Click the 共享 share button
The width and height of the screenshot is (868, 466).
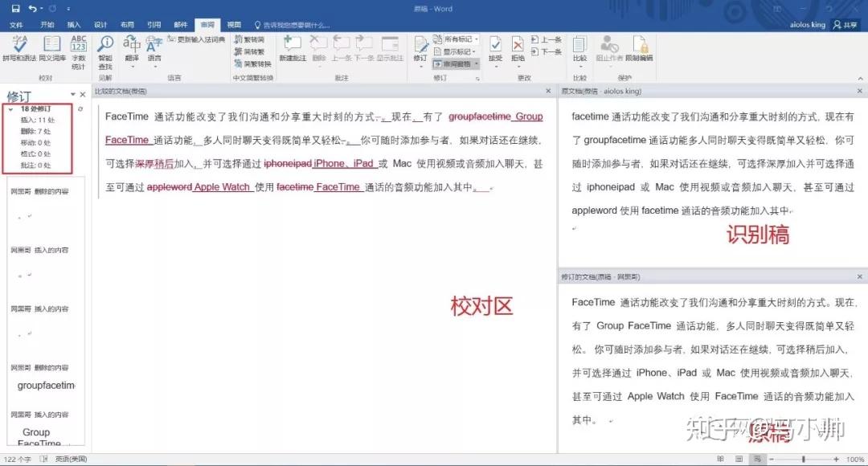845,25
